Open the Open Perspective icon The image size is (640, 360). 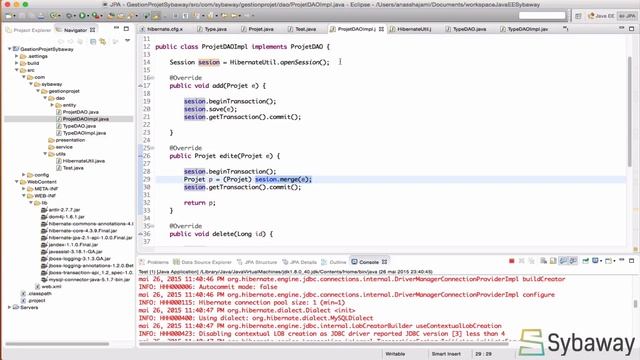578,16
